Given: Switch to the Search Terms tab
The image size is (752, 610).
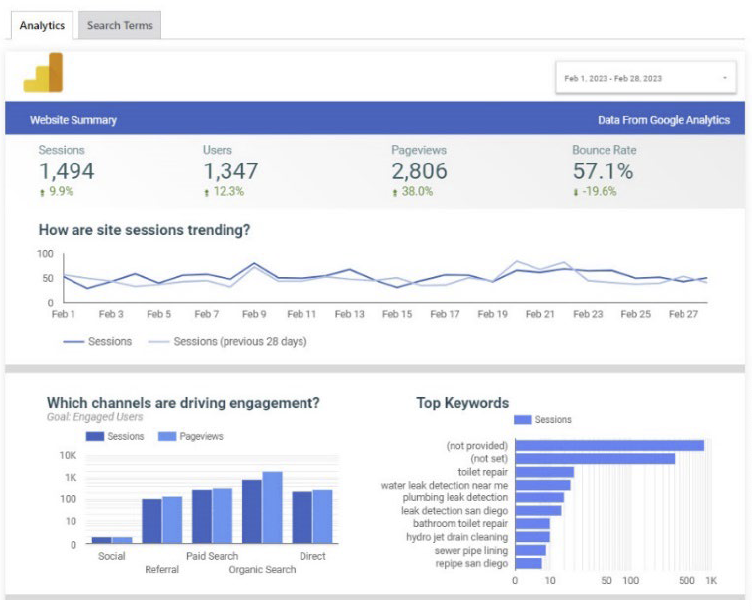Looking at the screenshot, I should pos(119,25).
